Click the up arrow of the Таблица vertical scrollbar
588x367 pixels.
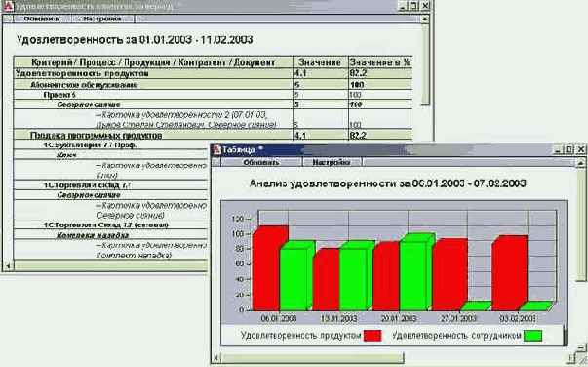(x=581, y=162)
